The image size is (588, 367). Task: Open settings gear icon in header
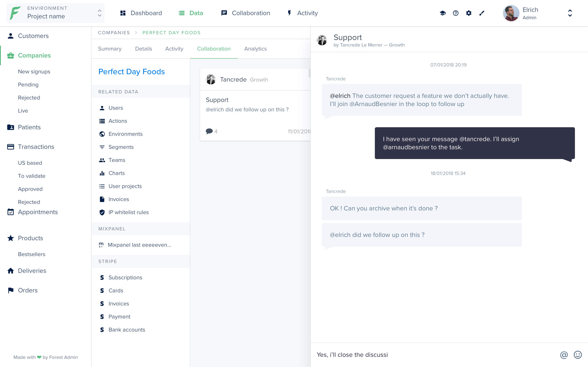[x=469, y=13]
